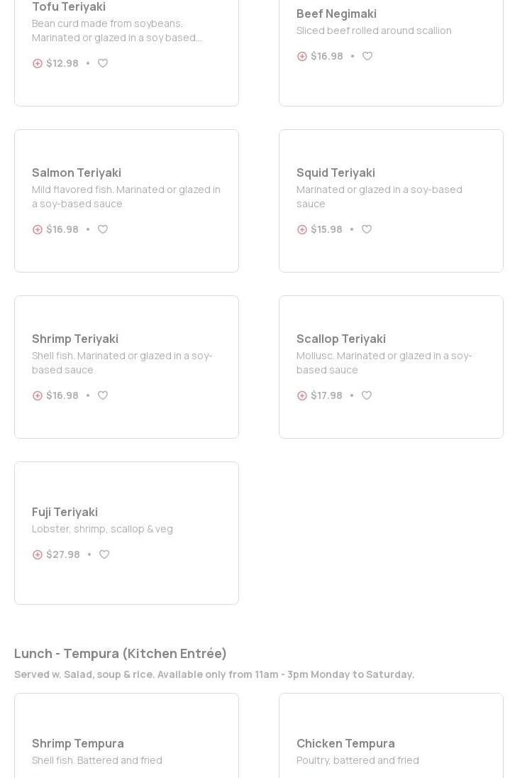Favorite the Beef Negimaki item
The image size is (532, 778).
click(367, 56)
